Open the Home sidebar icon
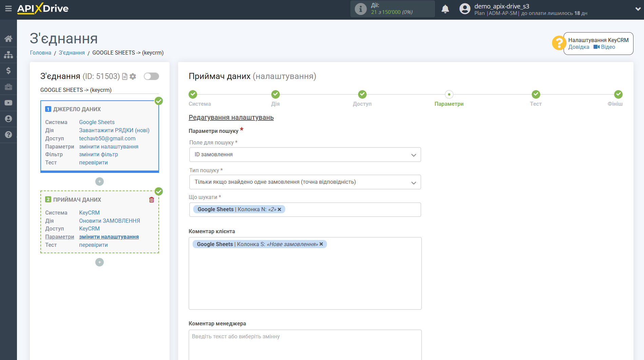The width and height of the screenshot is (644, 360). pyautogui.click(x=8, y=39)
